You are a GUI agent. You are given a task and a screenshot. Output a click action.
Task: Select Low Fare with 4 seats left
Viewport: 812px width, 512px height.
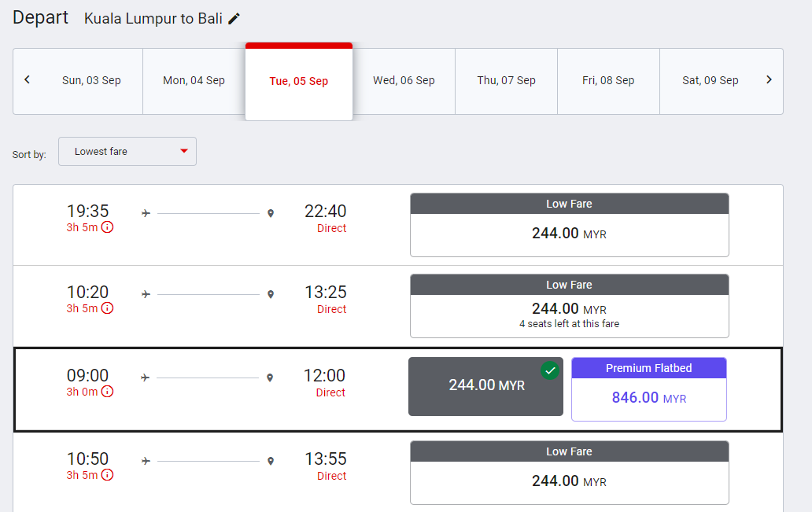pos(569,306)
